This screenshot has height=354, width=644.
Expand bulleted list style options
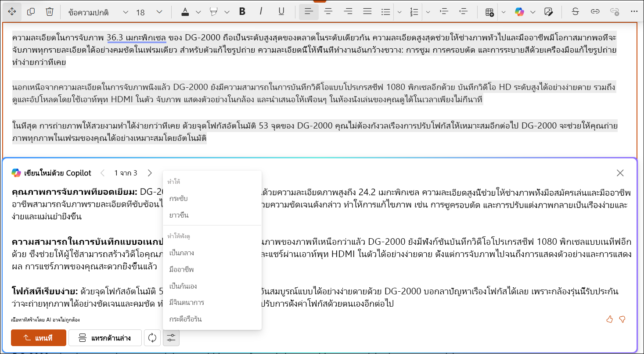click(x=399, y=12)
